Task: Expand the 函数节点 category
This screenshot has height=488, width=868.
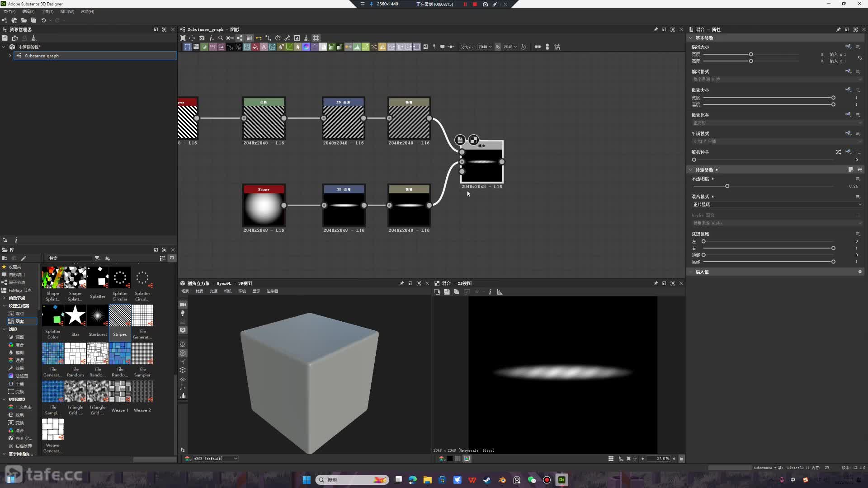Action: pos(4,298)
